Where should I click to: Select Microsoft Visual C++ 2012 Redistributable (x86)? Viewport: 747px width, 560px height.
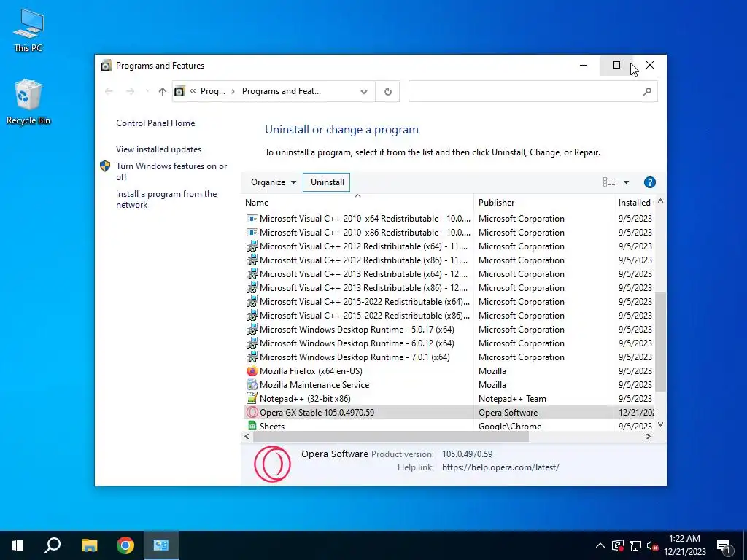(363, 260)
